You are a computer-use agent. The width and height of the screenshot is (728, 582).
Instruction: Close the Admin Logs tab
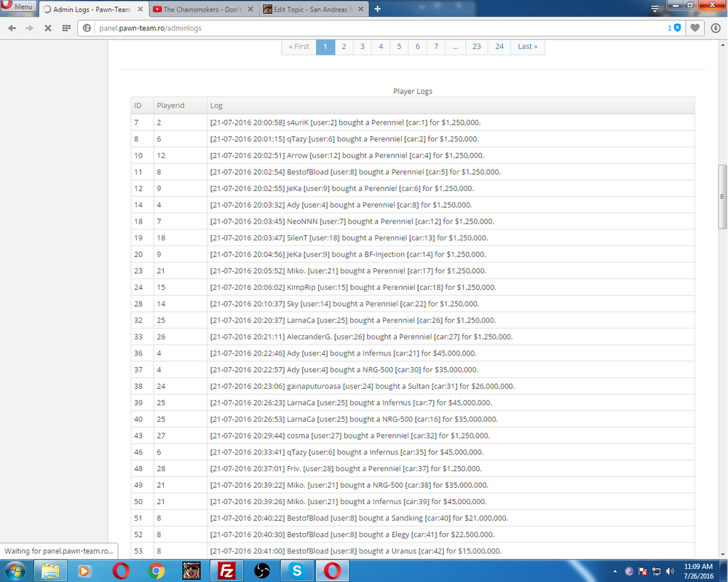[x=141, y=9]
